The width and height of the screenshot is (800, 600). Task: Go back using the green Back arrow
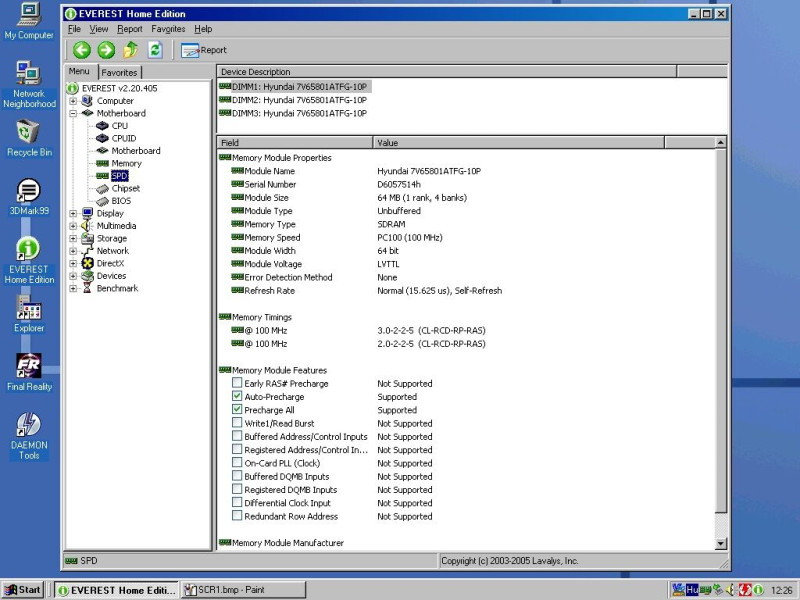pos(82,50)
